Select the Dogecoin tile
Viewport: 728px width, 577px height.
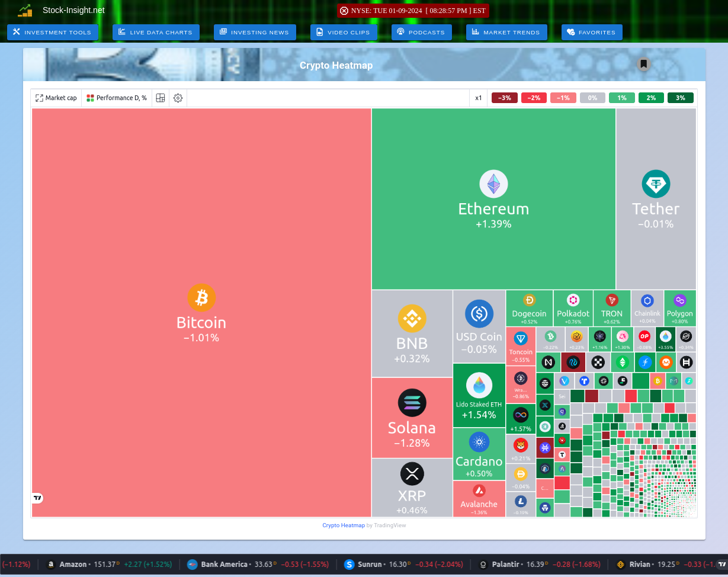pos(529,308)
